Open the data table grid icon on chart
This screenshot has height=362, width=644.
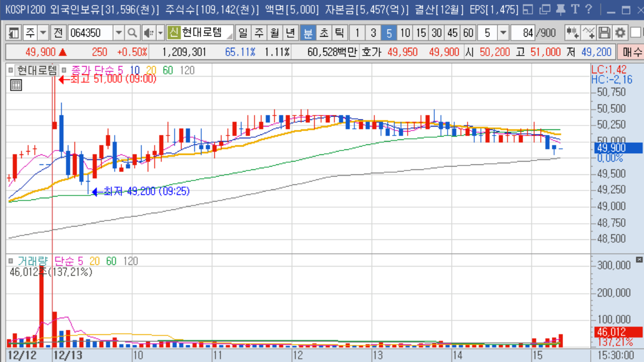tap(16, 85)
